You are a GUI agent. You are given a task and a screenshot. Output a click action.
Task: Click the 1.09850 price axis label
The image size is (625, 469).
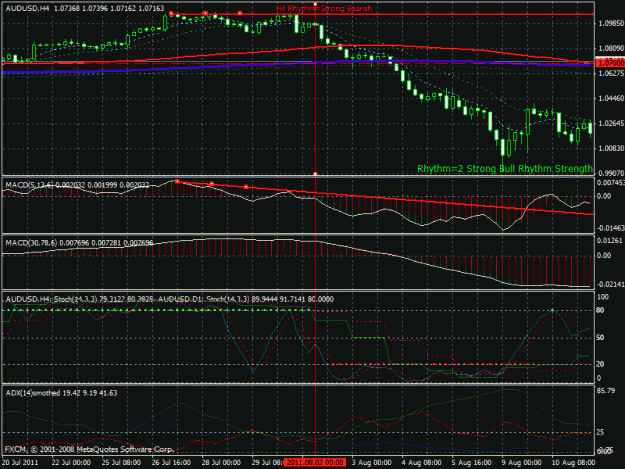point(611,24)
